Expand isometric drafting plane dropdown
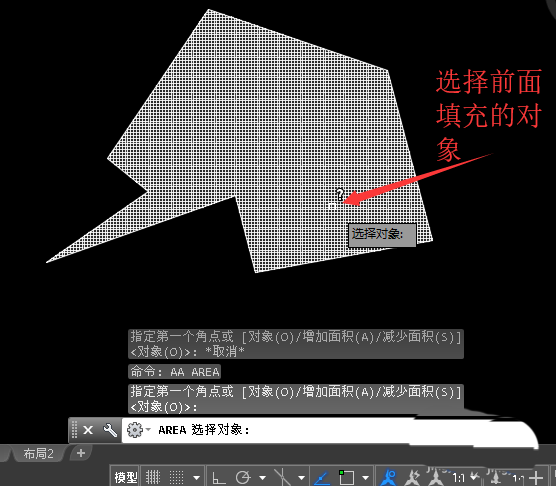Screen dimensions: 556x486 [301, 478]
